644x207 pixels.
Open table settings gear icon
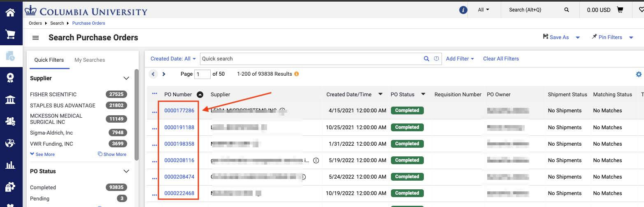pos(639,74)
